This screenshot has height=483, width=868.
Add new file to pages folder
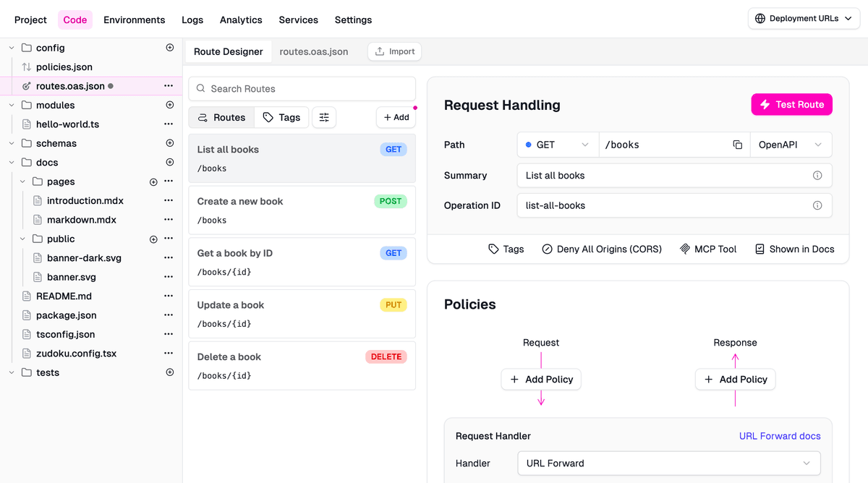point(153,181)
